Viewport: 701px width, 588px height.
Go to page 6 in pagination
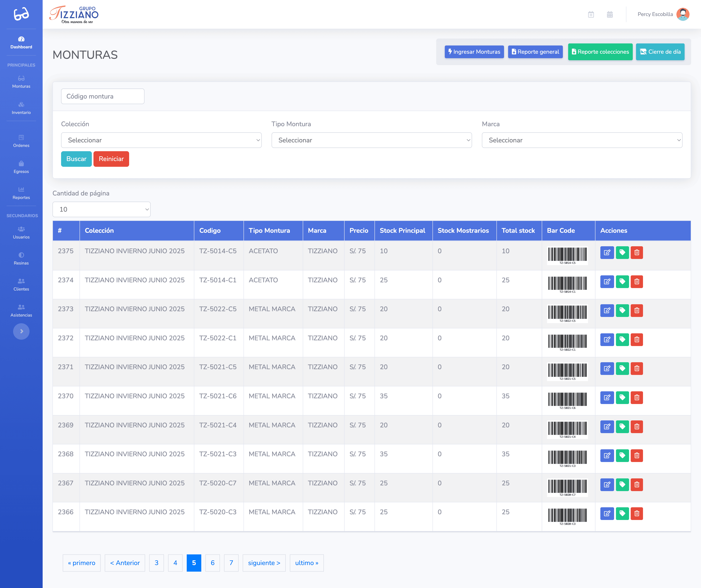(213, 563)
